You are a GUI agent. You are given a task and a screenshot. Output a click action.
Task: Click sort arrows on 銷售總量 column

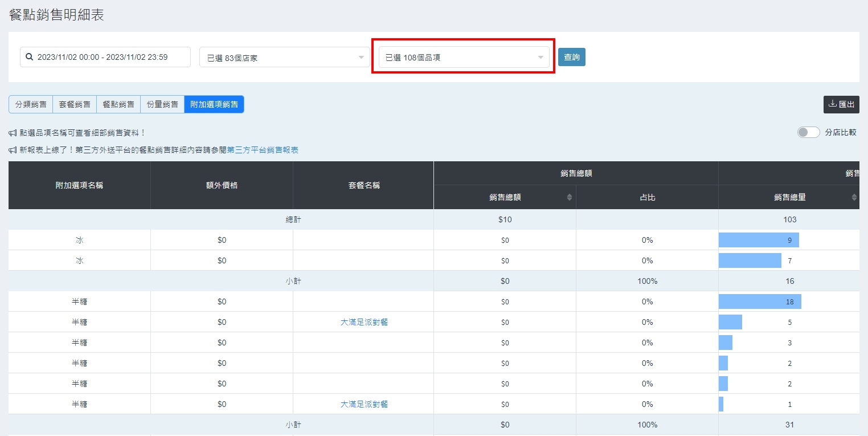[854, 197]
